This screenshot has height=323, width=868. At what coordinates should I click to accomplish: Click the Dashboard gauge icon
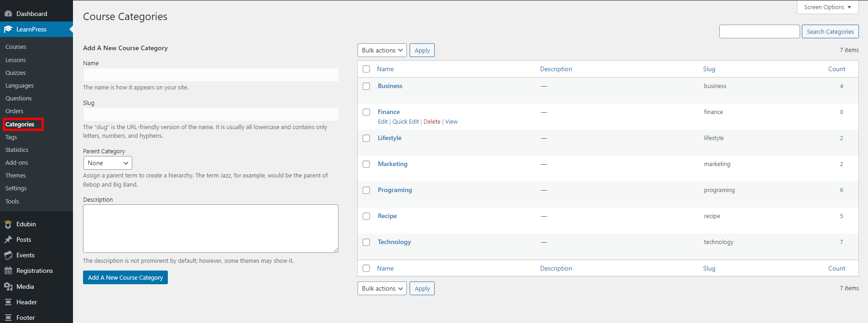click(x=8, y=14)
